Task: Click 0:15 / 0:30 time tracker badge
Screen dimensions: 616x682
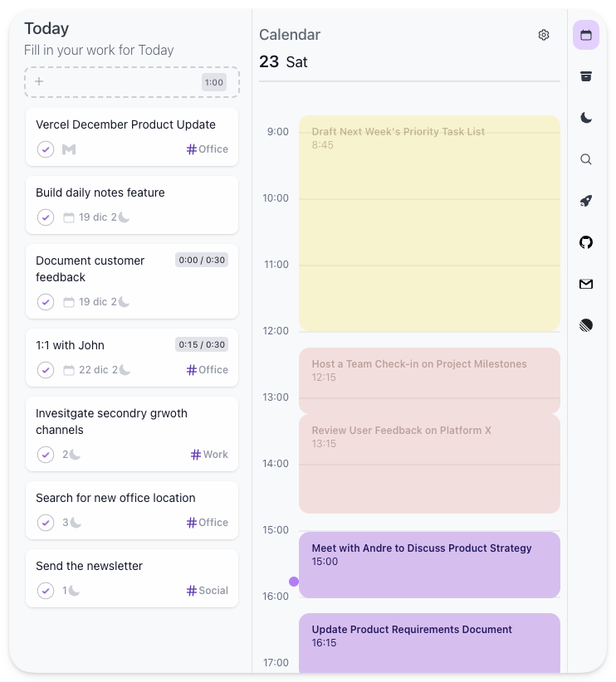Action: click(202, 344)
